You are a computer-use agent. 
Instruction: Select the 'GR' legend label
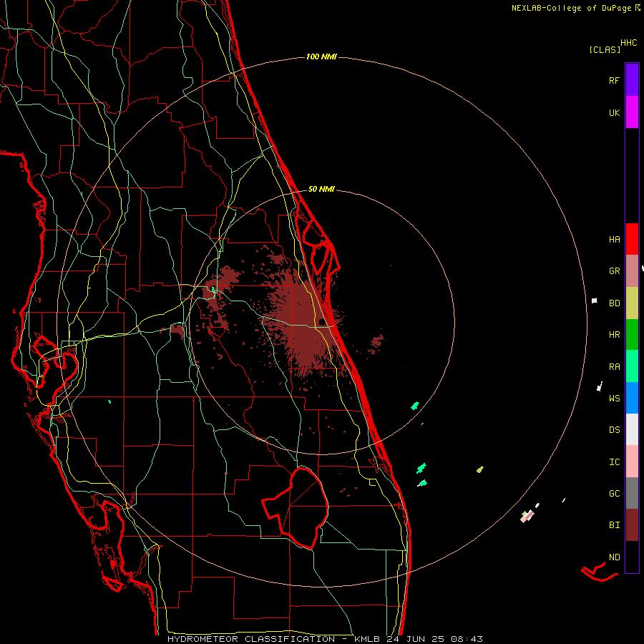point(614,271)
